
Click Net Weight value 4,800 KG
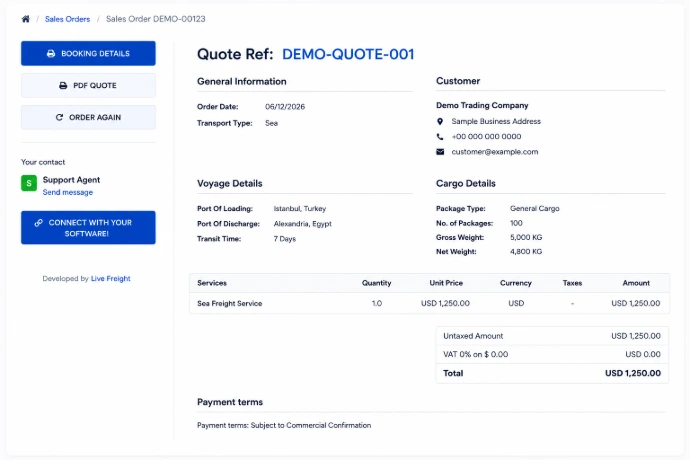click(x=526, y=251)
